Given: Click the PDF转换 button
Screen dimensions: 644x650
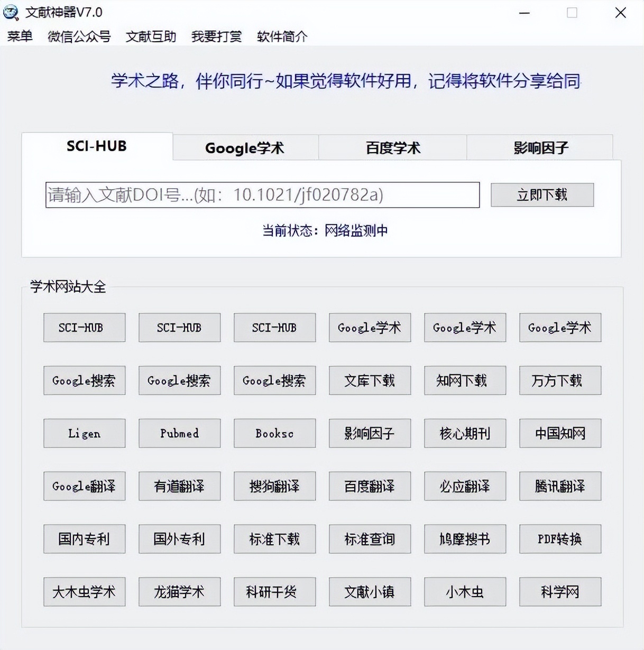Looking at the screenshot, I should [560, 539].
